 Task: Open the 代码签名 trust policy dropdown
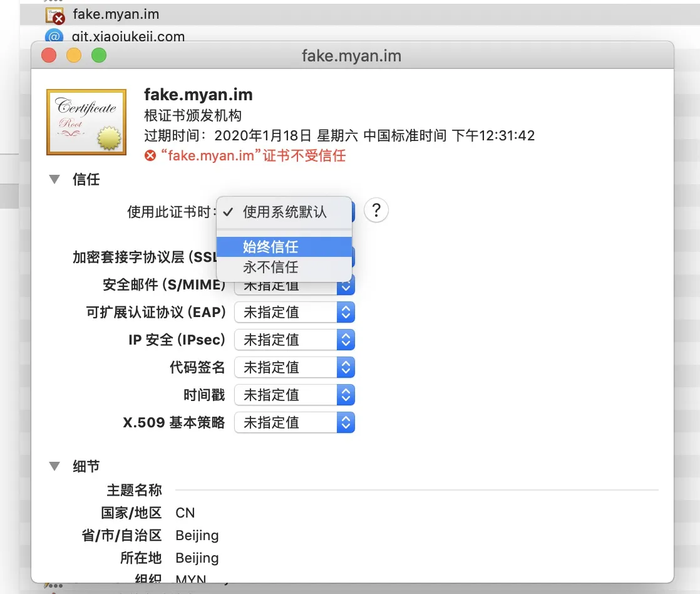pos(294,367)
